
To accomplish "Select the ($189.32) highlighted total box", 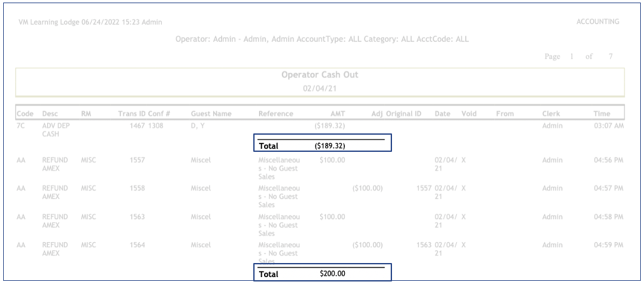I will [x=322, y=144].
